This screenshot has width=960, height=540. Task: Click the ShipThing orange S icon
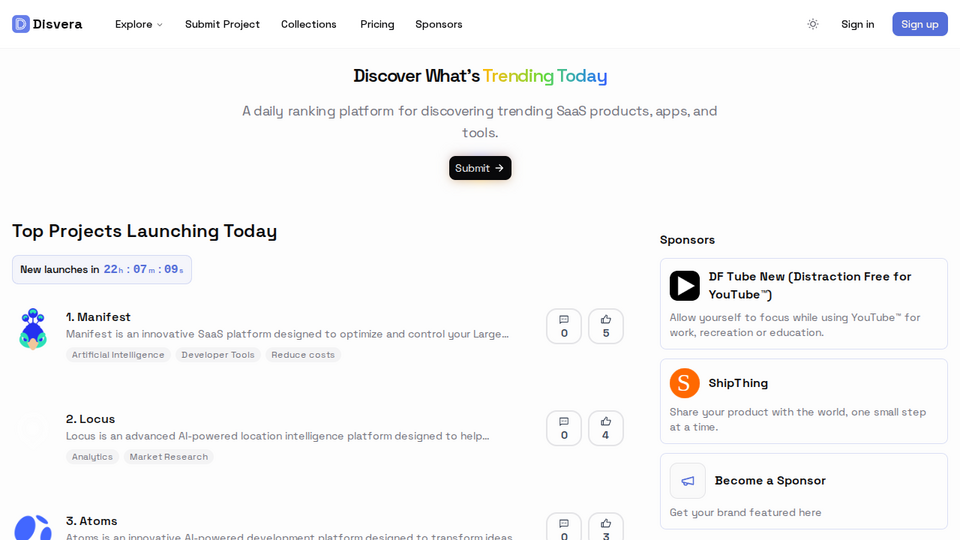click(684, 383)
